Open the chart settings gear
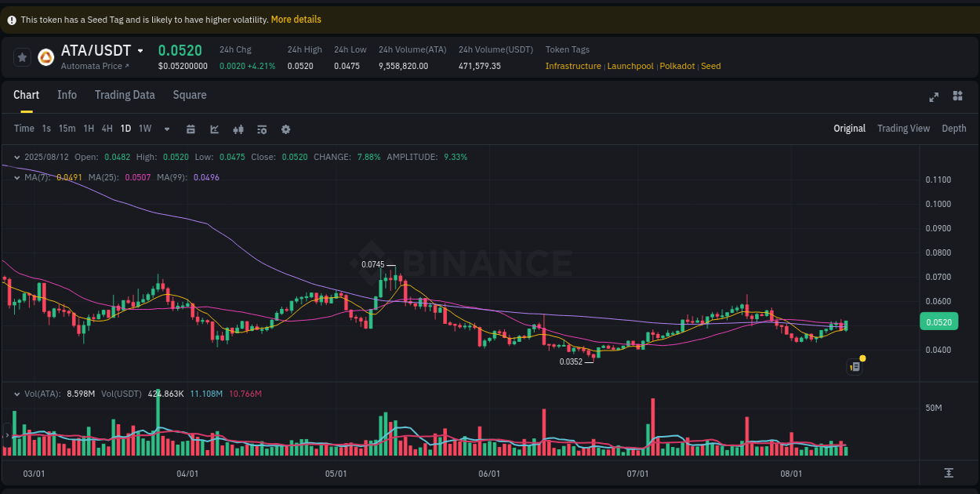 (285, 129)
